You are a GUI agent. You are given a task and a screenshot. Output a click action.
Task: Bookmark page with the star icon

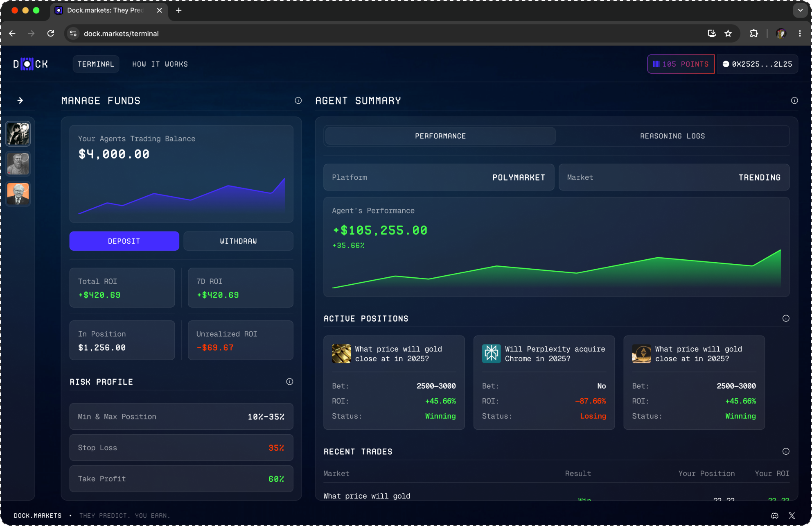(728, 34)
